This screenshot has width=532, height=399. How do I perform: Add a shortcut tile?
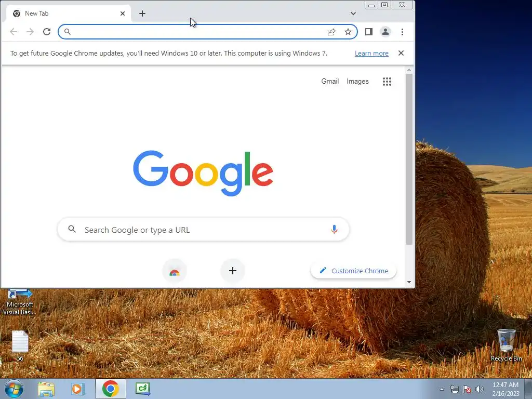click(233, 271)
